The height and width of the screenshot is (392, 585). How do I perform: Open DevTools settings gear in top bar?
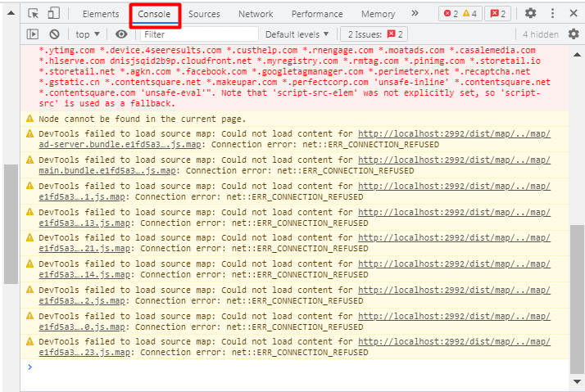pos(530,14)
